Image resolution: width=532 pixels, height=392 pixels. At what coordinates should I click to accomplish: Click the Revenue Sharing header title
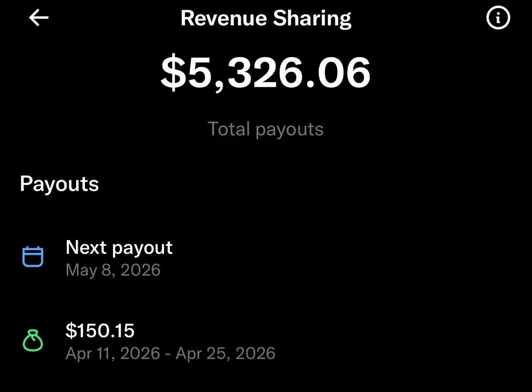(266, 18)
